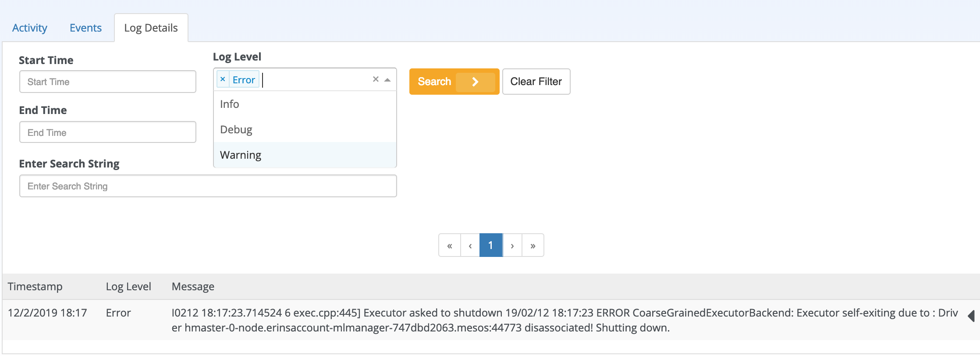This screenshot has width=980, height=356.
Task: Clear all selected log levels
Action: (x=376, y=79)
